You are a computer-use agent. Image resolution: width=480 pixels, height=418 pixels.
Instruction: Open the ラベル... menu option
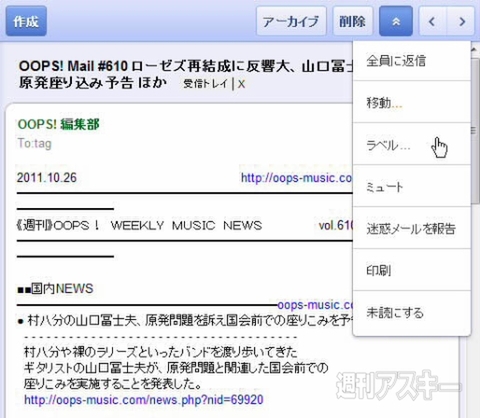(x=411, y=144)
